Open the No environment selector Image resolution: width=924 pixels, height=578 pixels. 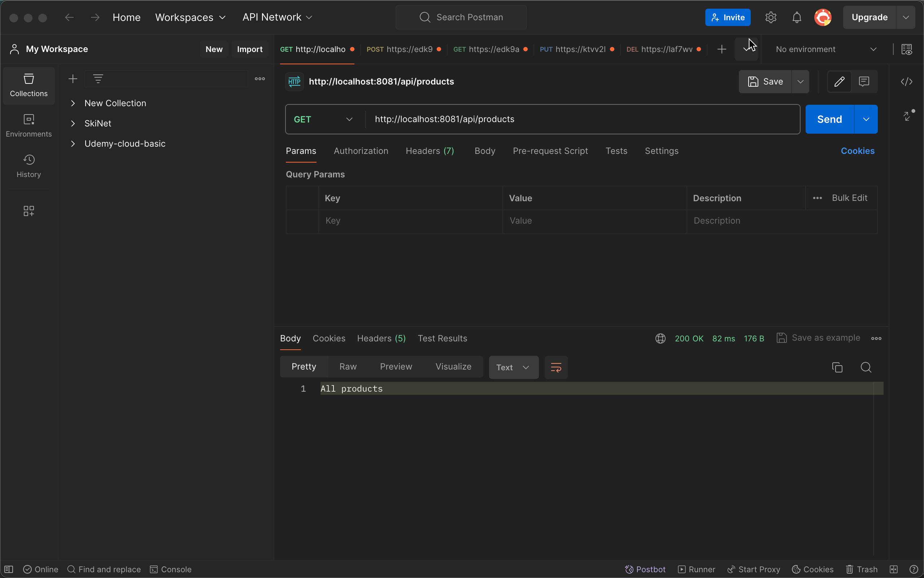point(826,49)
